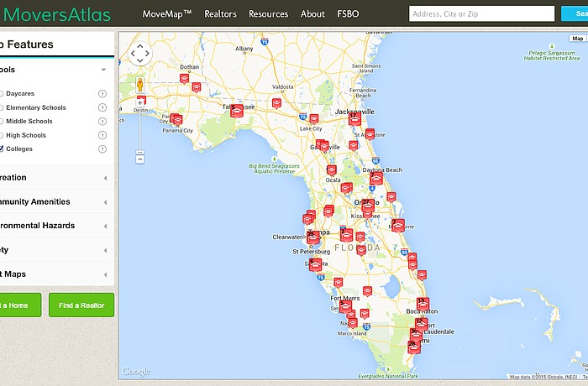The image size is (588, 386).
Task: Open the Resources menu item
Action: (x=268, y=13)
